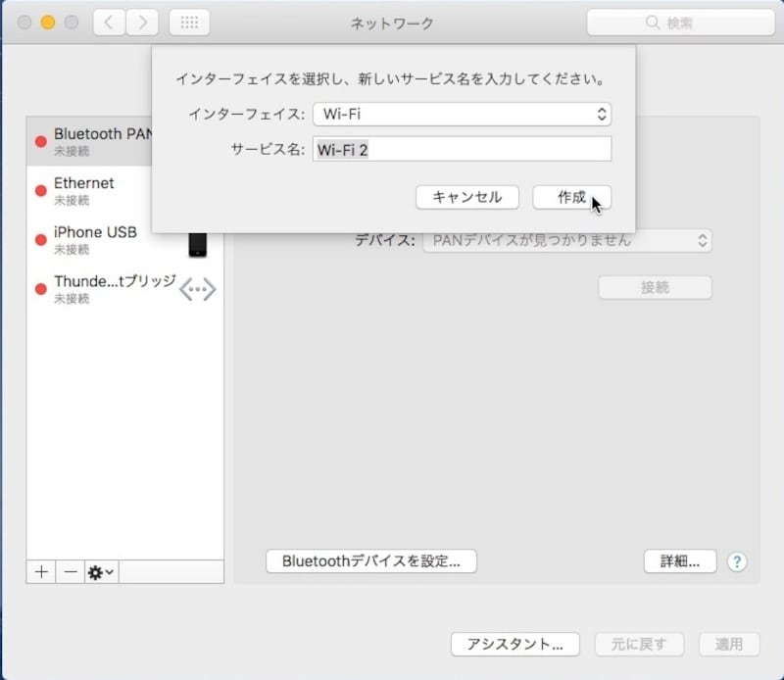Click the back navigation arrow
This screenshot has height=680, width=784.
click(109, 23)
